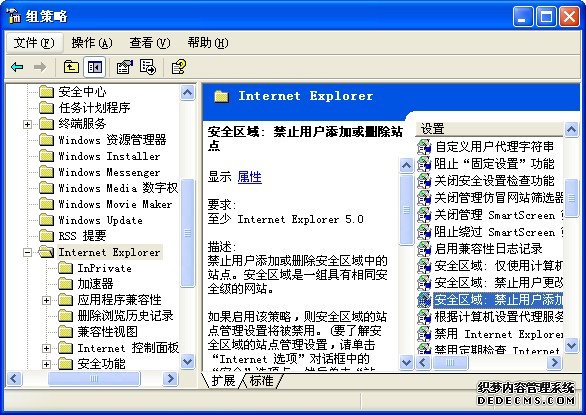Click the open folder icon beside Internet Explorer tree node
The height and width of the screenshot is (415, 586).
click(46, 252)
